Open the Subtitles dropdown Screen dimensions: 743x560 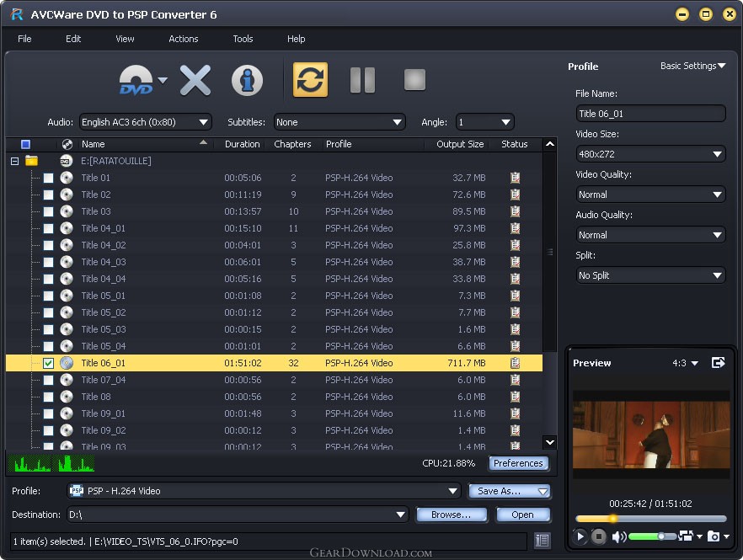(x=339, y=122)
